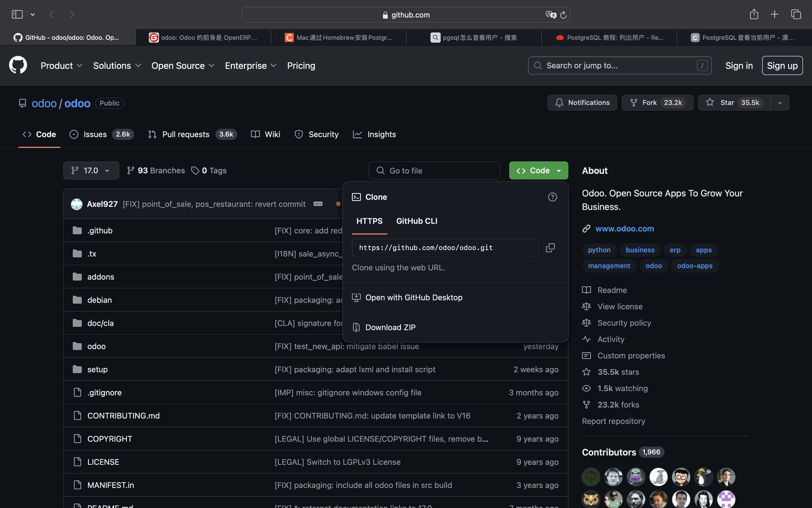812x508 pixels.
Task: Open the addons folder
Action: coord(101,276)
